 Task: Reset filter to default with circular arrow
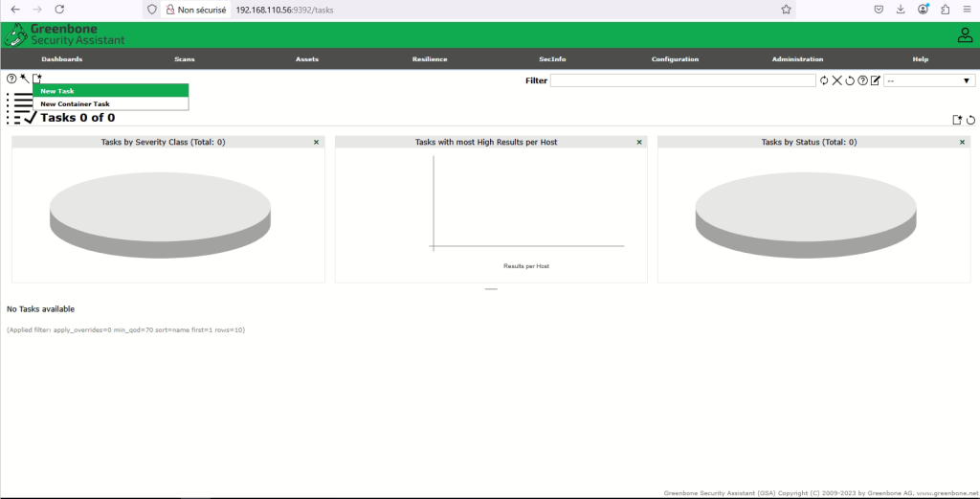[x=850, y=80]
